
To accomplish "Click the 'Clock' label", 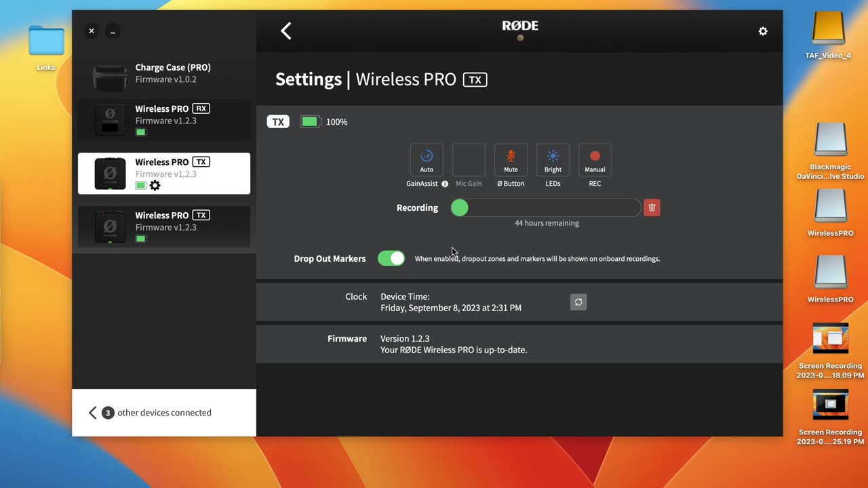I will click(x=356, y=297).
